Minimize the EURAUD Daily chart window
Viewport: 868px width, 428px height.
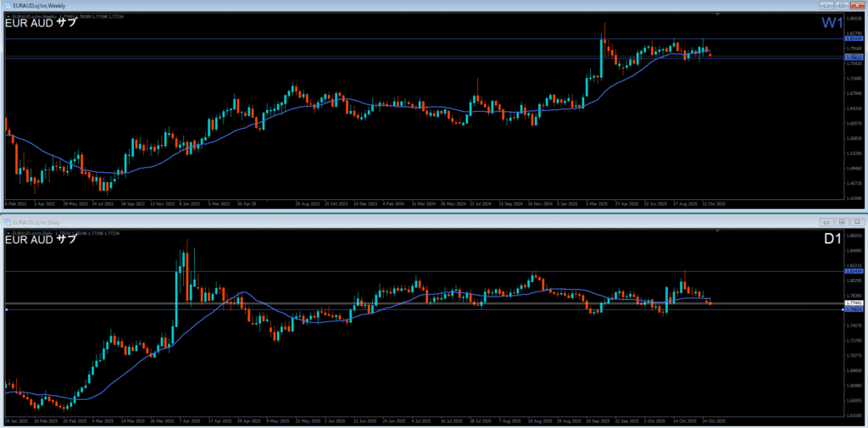tap(827, 222)
